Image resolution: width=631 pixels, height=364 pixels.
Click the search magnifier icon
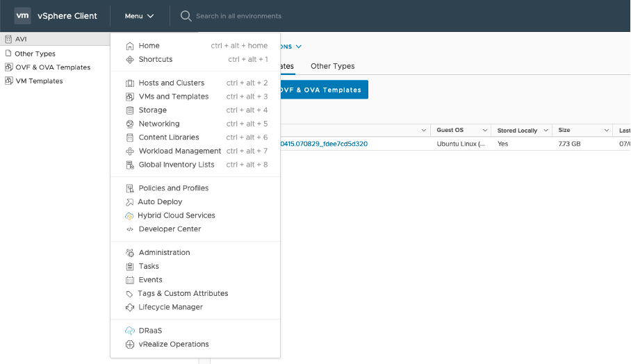point(186,16)
